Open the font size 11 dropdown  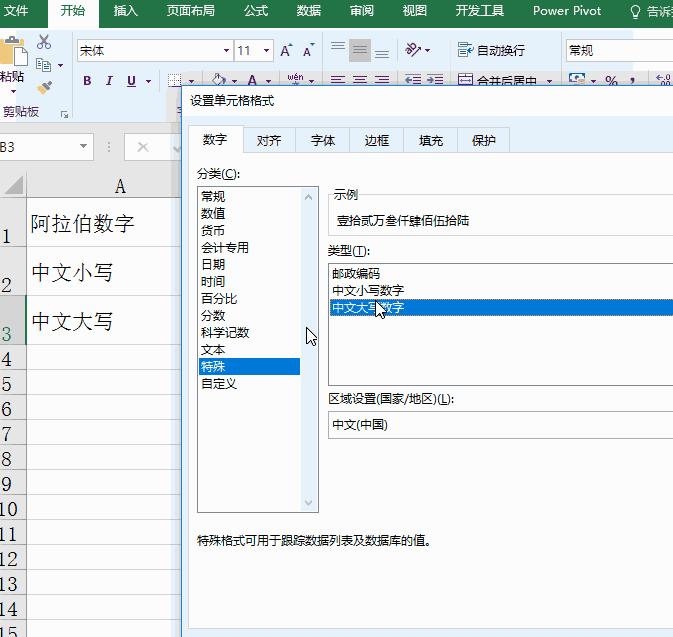click(266, 51)
